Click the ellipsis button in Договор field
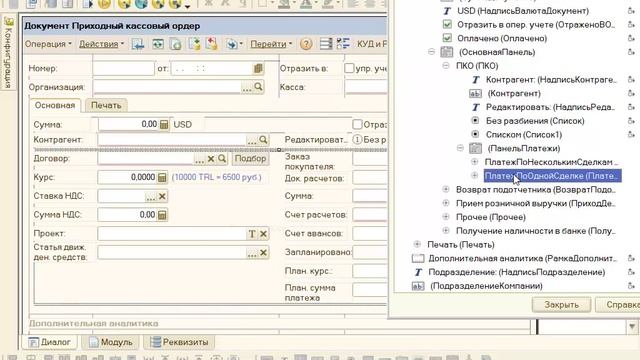 [199, 159]
